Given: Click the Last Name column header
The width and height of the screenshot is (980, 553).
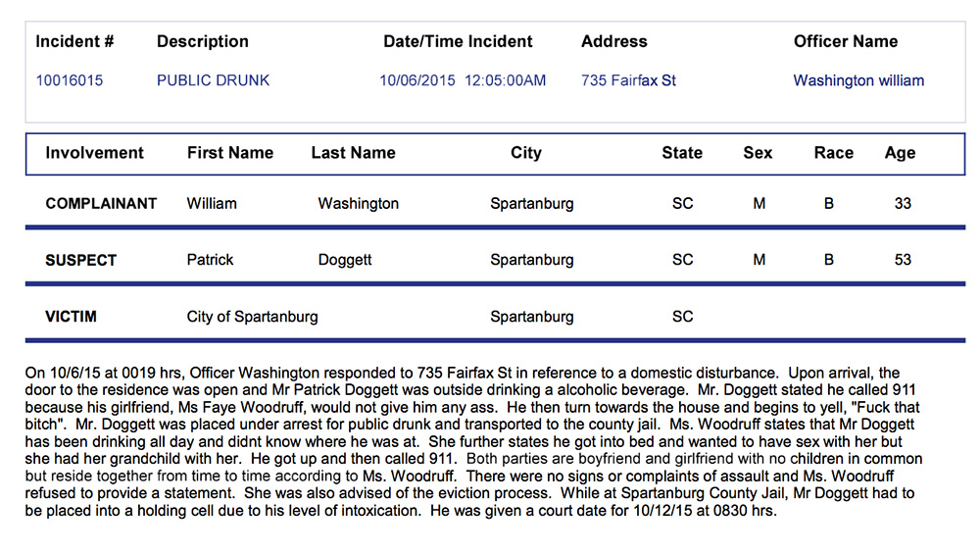Looking at the screenshot, I should pos(353,153).
